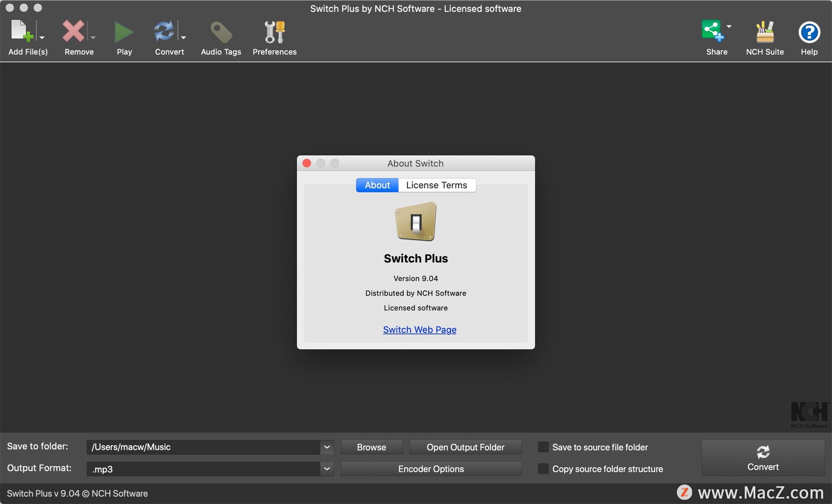
Task: Click the Switch Plus app logo in the About dialog
Action: (416, 221)
